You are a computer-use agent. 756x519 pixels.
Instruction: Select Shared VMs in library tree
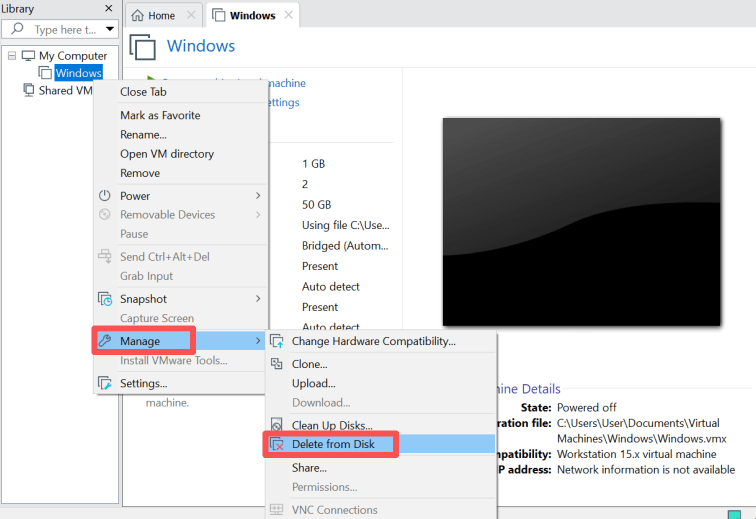click(65, 90)
